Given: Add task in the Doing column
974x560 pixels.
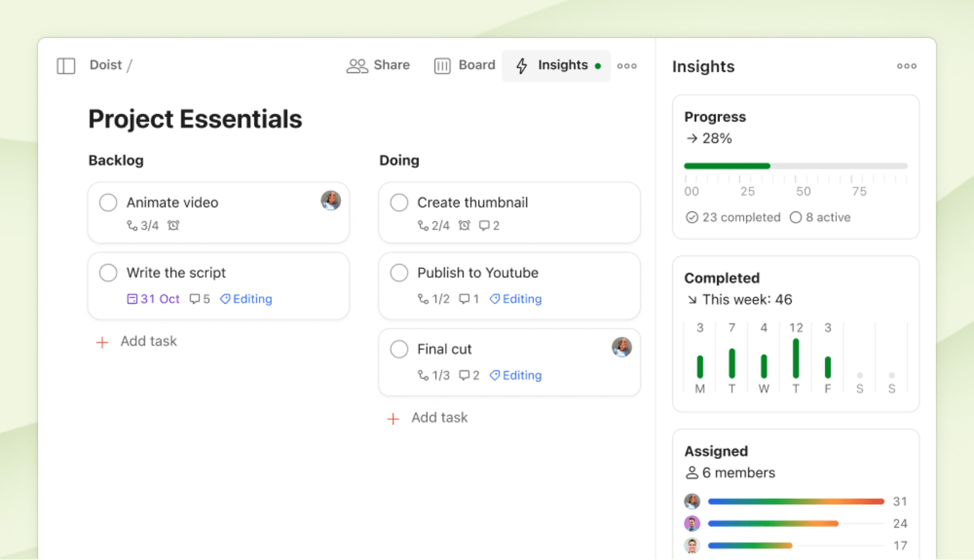Looking at the screenshot, I should click(x=438, y=418).
